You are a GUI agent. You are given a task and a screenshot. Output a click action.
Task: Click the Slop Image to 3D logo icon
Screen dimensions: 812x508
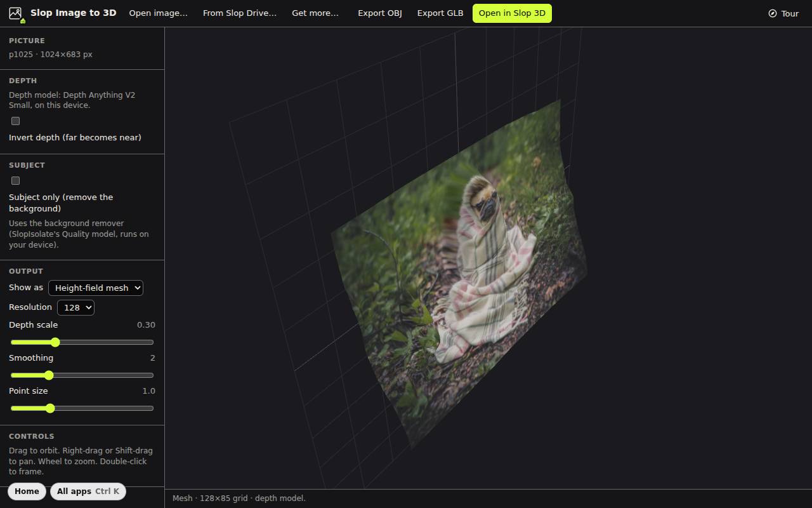tap(16, 13)
